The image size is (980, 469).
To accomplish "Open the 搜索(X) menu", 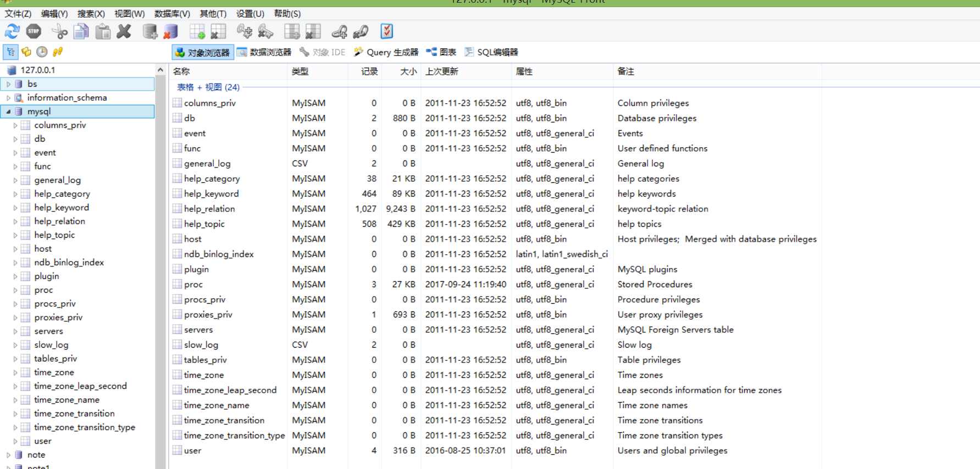I will coord(91,14).
